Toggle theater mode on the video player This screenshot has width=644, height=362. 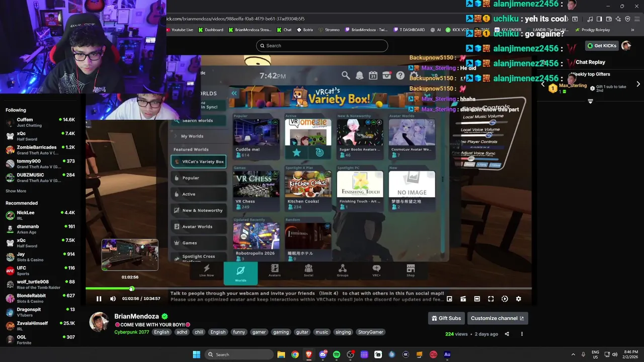(477, 299)
